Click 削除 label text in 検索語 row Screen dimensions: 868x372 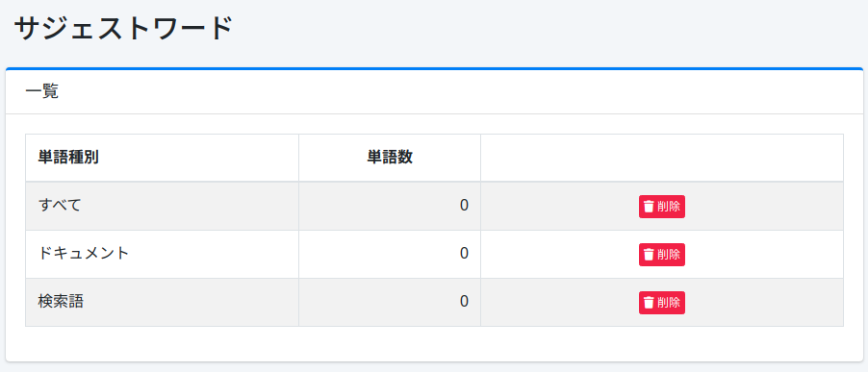(x=669, y=303)
